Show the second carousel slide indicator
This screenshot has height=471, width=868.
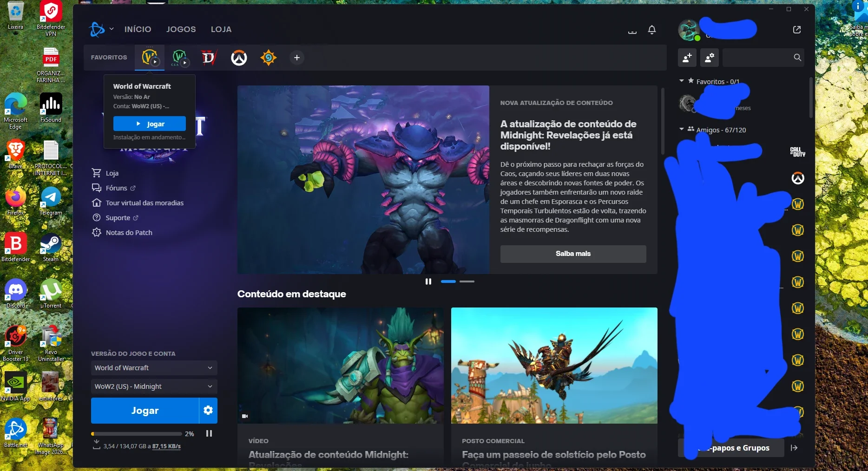click(467, 281)
